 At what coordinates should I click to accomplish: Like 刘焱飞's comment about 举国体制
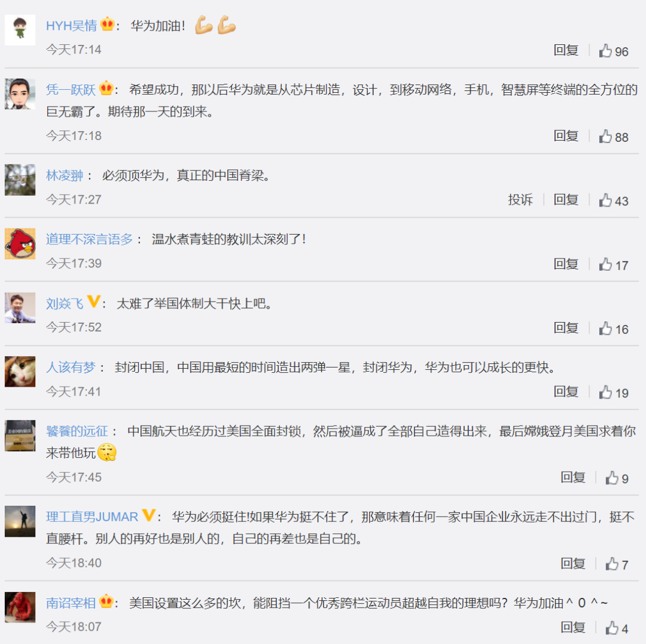click(x=614, y=329)
